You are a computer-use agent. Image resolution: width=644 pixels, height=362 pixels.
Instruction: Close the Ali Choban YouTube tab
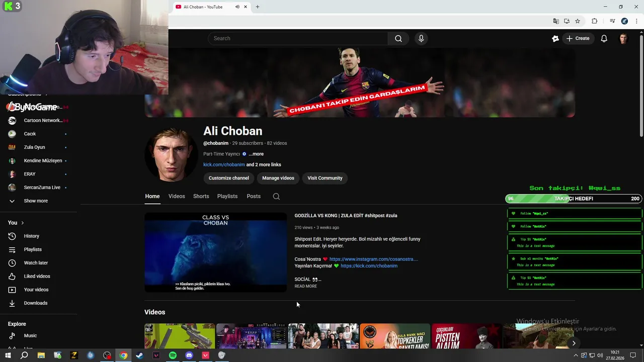click(246, 7)
